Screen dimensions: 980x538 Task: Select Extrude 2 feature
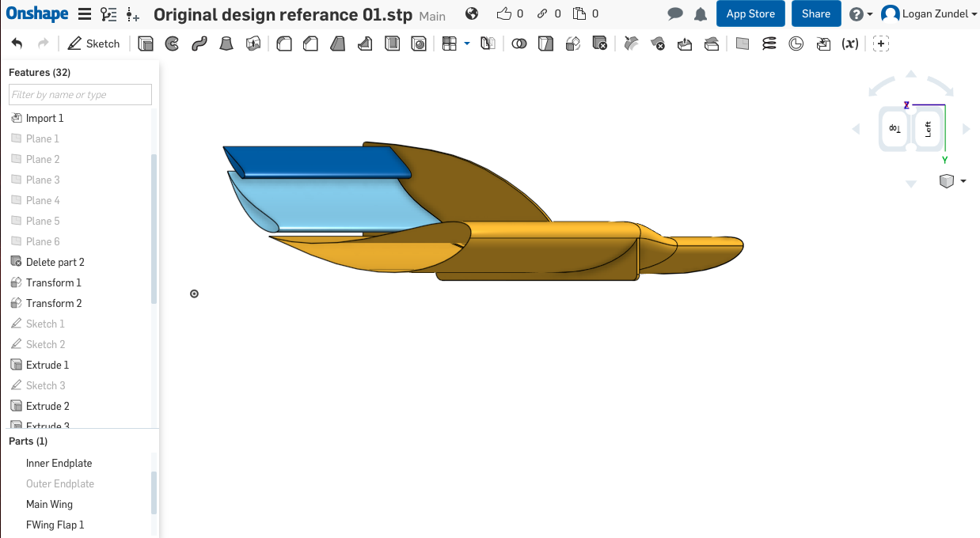[47, 406]
